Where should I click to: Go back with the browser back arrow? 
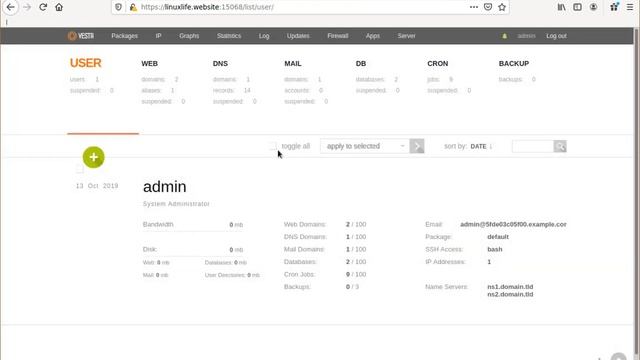tap(11, 7)
